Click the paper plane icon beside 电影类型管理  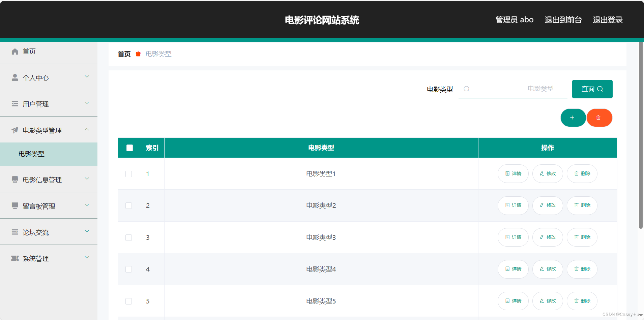(x=15, y=130)
